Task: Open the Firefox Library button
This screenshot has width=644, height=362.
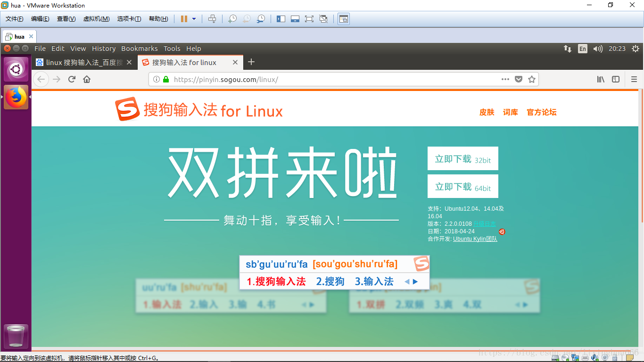Action: click(601, 79)
